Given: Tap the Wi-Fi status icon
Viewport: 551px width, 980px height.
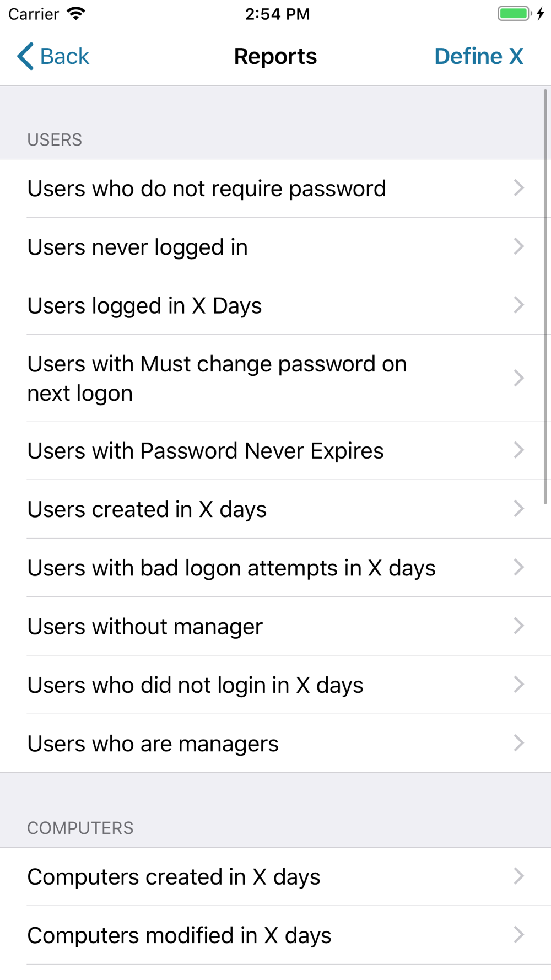Looking at the screenshot, I should pyautogui.click(x=76, y=14).
